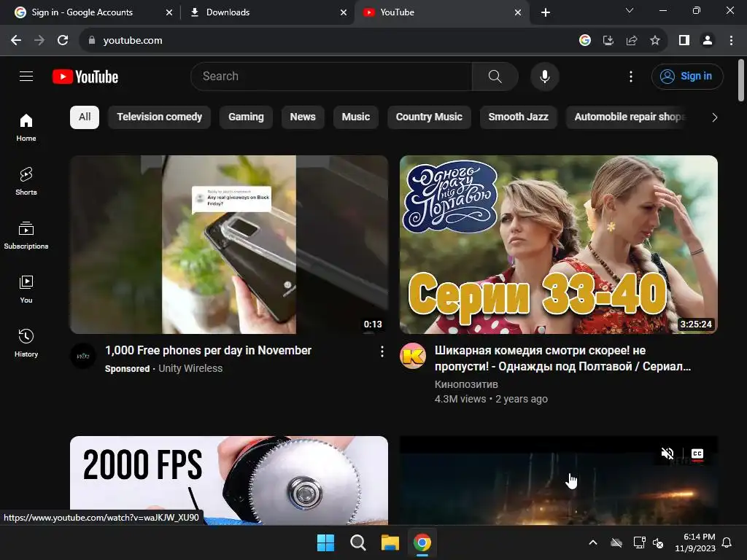This screenshot has height=560, width=747.
Task: Open the You section in sidebar
Action: [26, 289]
